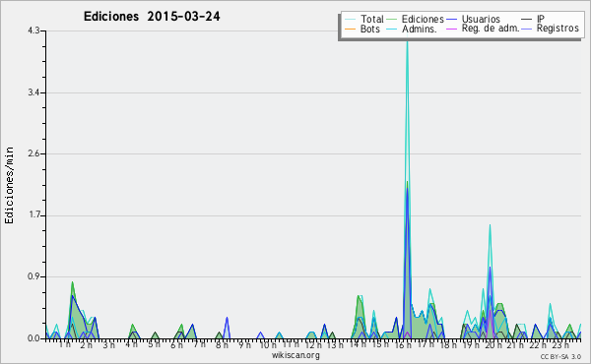Click the y-axis value 0.9

coord(33,277)
